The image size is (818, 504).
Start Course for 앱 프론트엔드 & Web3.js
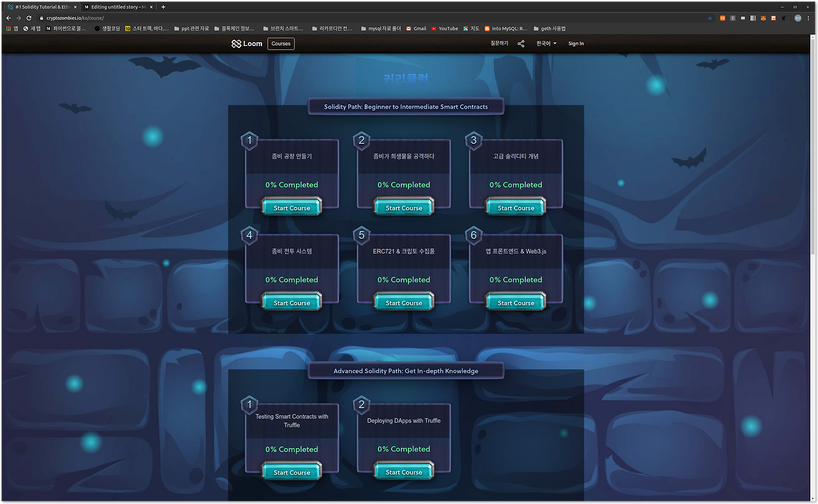tap(516, 303)
